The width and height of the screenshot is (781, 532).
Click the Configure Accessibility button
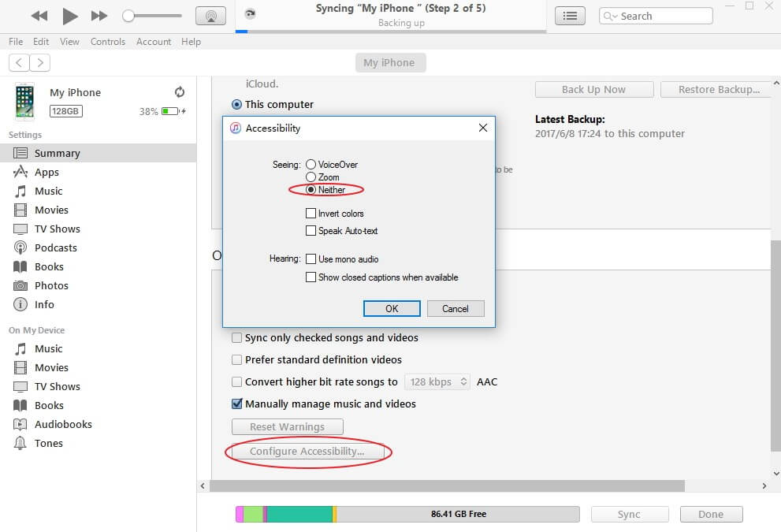307,452
